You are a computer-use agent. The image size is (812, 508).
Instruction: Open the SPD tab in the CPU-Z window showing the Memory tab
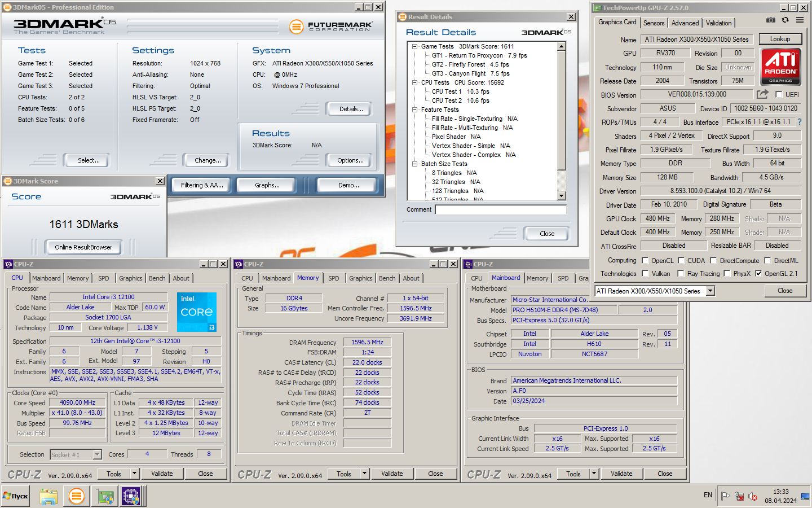[334, 278]
